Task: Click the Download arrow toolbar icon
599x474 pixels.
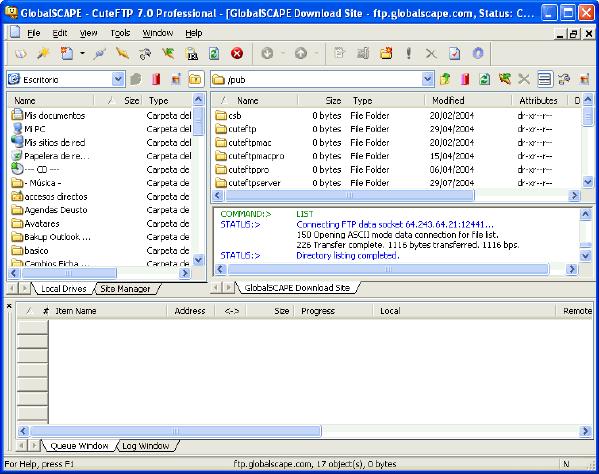Action: (x=267, y=54)
